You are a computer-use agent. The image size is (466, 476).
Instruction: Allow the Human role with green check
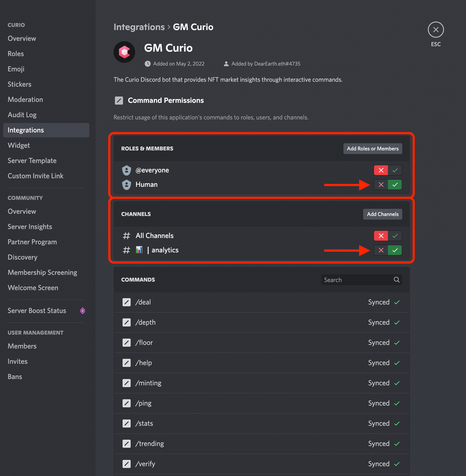coord(395,185)
